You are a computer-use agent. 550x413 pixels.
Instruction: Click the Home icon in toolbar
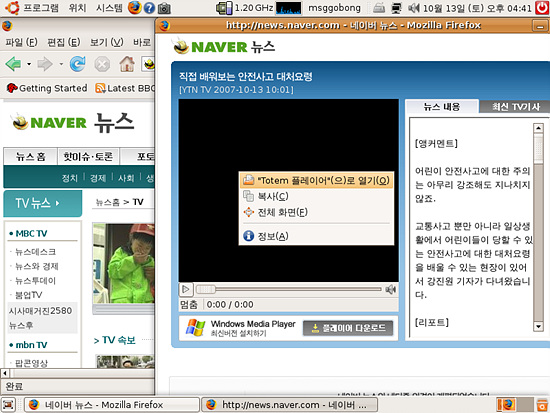[x=127, y=64]
